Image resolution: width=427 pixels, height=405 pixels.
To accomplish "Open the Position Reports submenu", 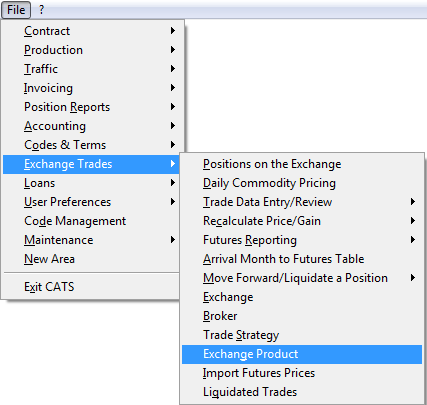I will point(93,107).
